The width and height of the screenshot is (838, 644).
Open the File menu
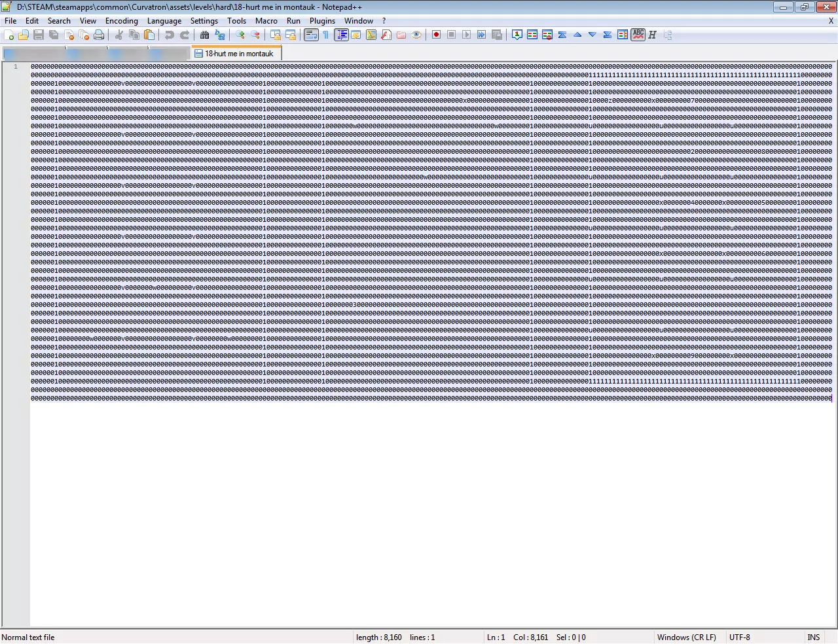tap(10, 21)
